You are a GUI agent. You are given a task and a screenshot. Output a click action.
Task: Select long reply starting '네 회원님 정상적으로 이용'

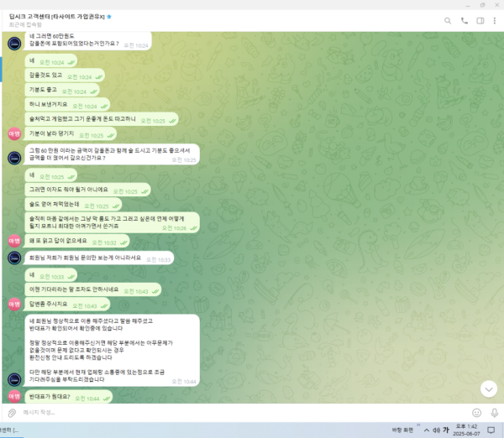tap(112, 351)
